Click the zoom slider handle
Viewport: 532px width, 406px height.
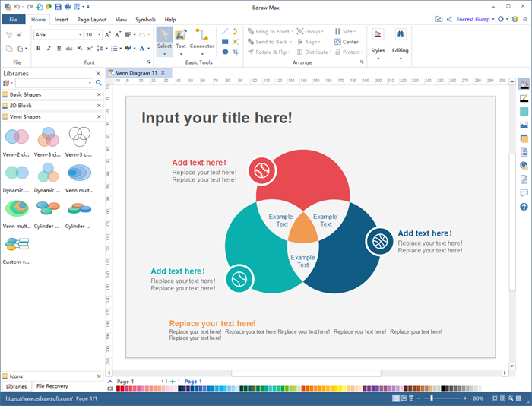point(432,398)
